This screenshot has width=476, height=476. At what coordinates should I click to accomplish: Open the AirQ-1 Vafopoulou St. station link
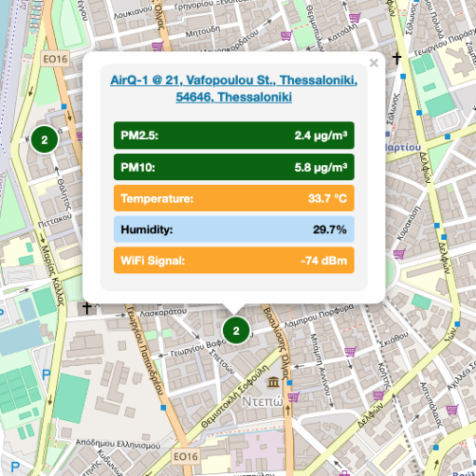pyautogui.click(x=233, y=89)
